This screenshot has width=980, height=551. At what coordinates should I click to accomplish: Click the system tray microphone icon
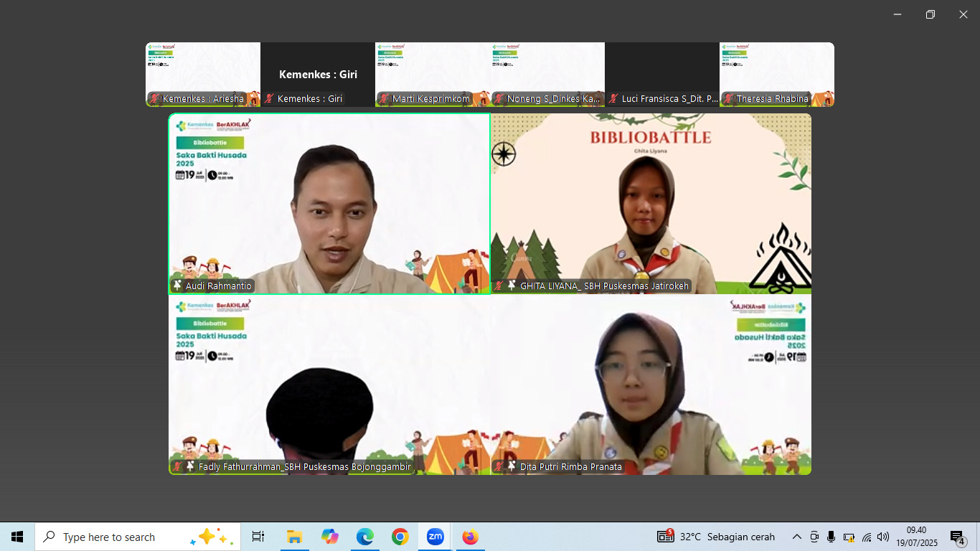pyautogui.click(x=831, y=537)
